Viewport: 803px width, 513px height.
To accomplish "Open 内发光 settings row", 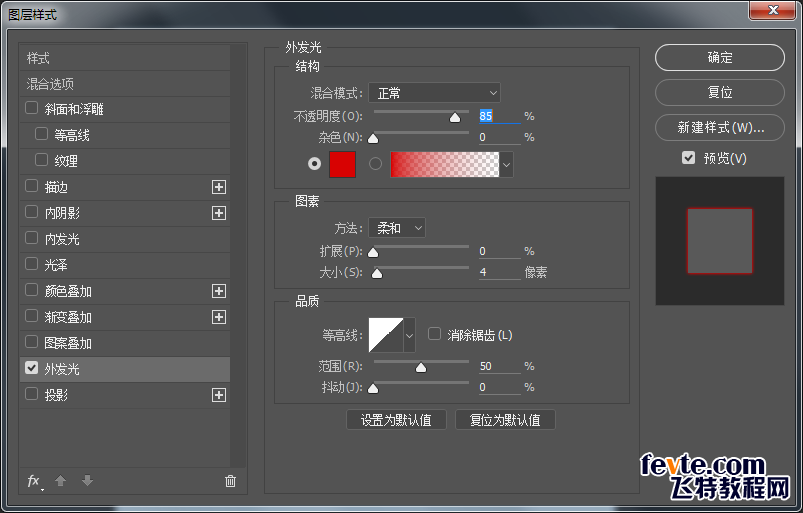I will pos(125,239).
